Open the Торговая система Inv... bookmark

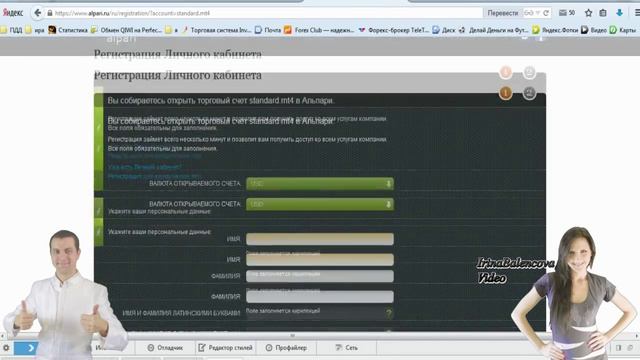coord(216,30)
